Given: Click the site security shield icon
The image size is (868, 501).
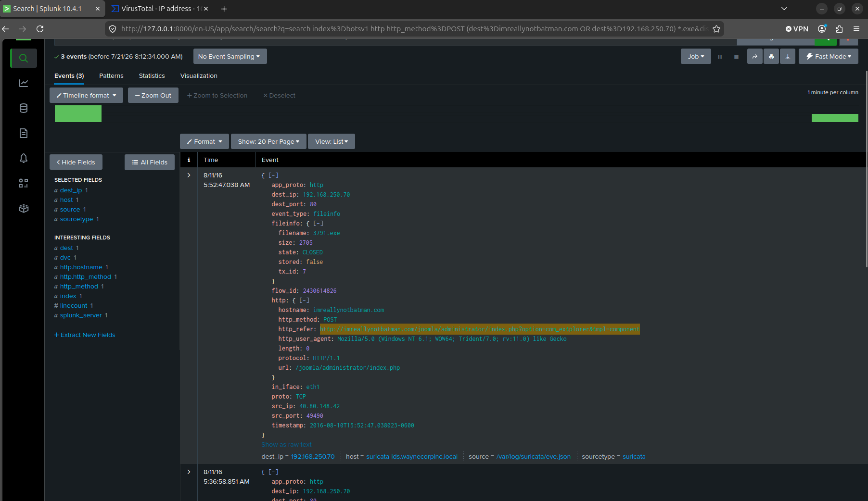Looking at the screenshot, I should coord(113,29).
